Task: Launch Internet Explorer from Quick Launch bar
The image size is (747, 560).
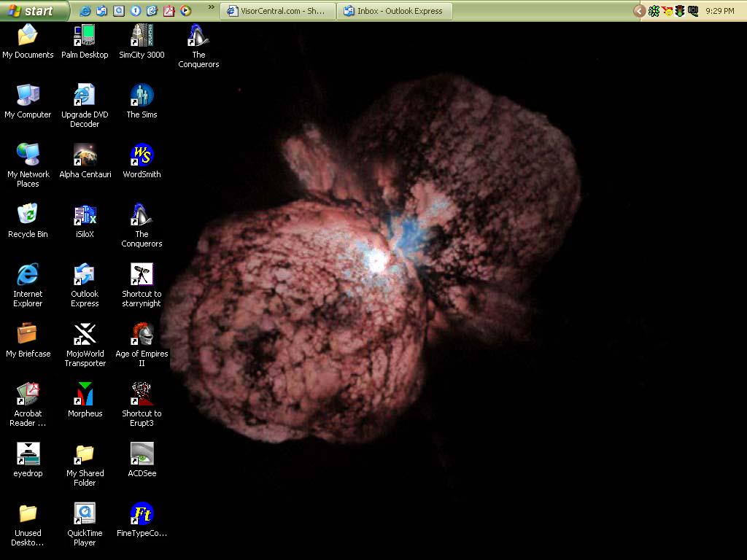Action: (85, 11)
